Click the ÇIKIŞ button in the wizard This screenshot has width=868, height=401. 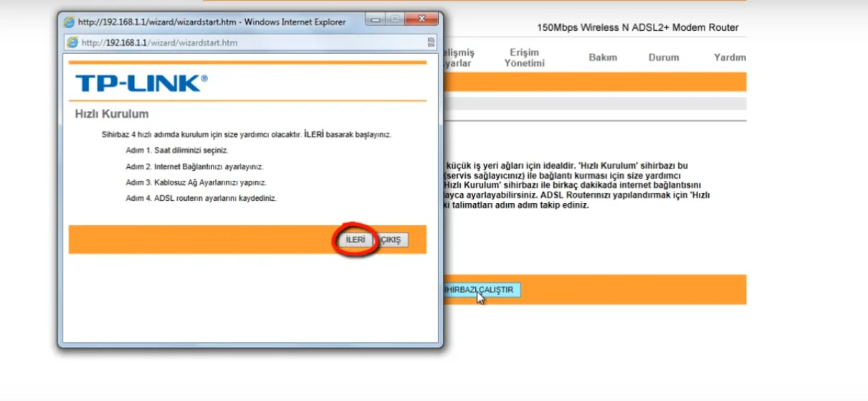coord(393,240)
